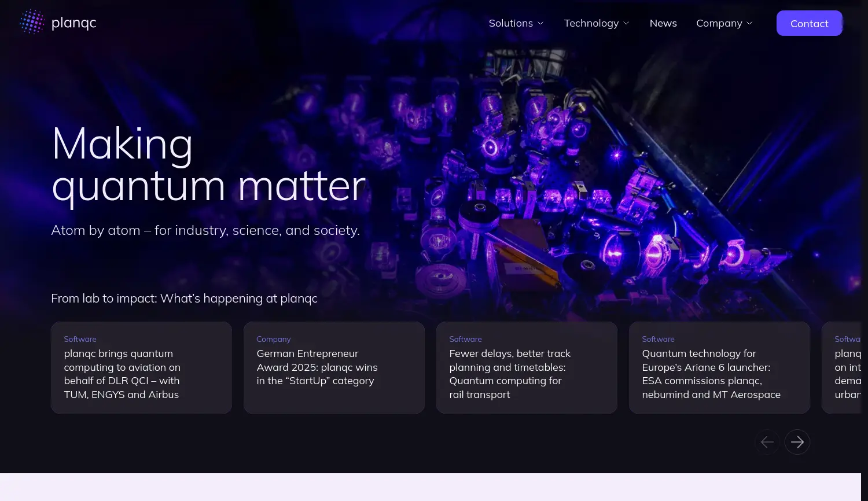Click the Company navigation label
Image resolution: width=868 pixels, height=501 pixels.
click(719, 23)
